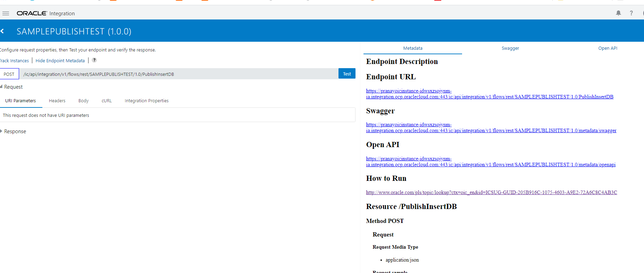Go back using the arrow beside SAMPLEPUBLISHTEST

2,31
